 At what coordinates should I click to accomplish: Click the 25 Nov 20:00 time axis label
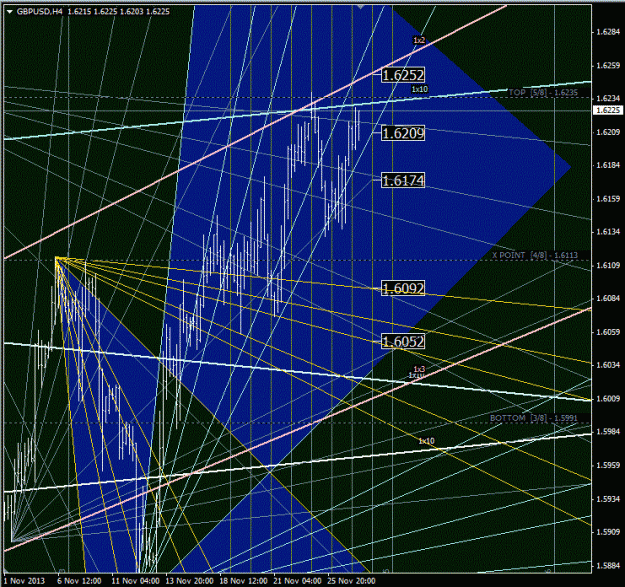coord(351,581)
